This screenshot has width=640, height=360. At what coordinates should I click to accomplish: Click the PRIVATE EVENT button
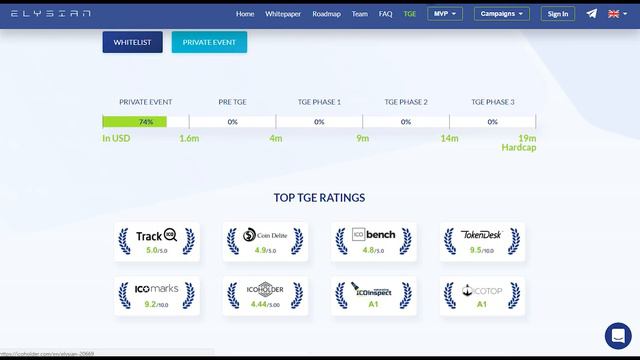pos(209,42)
